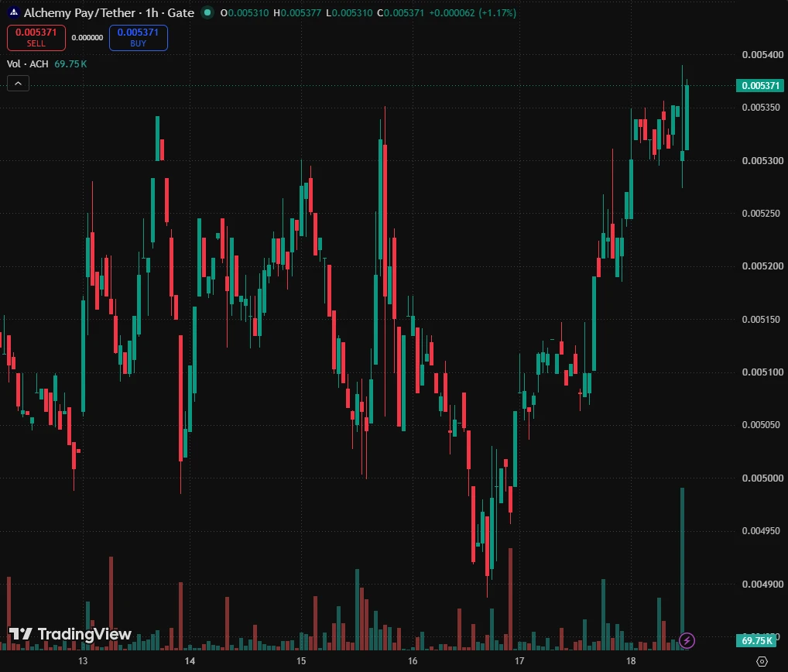Click date label 18 on time axis
The width and height of the screenshot is (788, 672).
pyautogui.click(x=631, y=661)
